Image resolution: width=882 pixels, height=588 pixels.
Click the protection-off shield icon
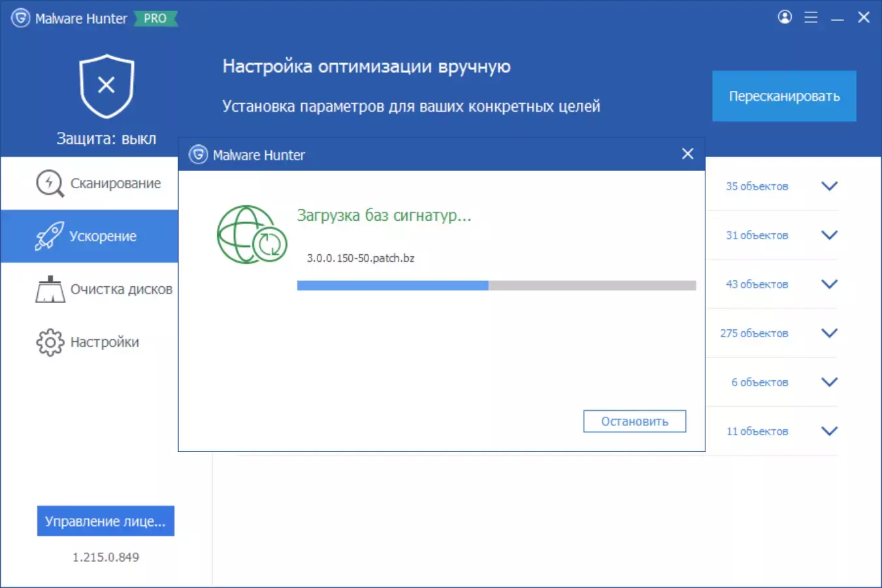pyautogui.click(x=106, y=86)
